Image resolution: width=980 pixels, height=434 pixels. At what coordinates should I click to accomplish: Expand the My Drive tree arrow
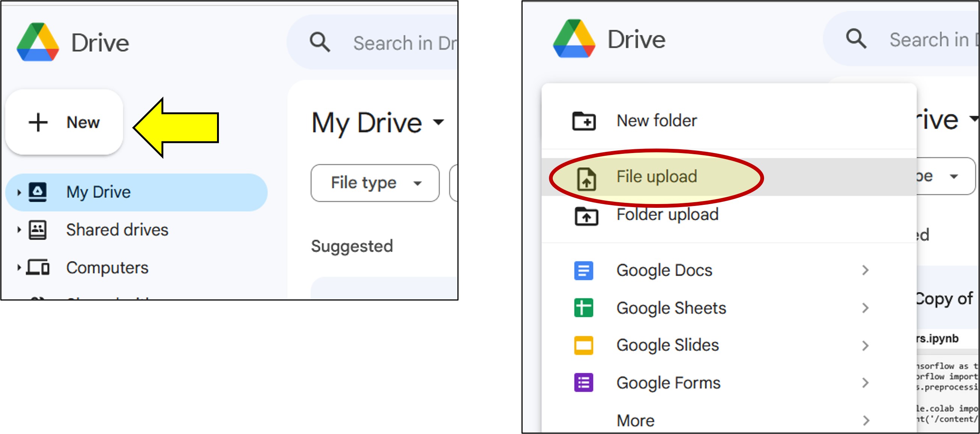(x=19, y=192)
